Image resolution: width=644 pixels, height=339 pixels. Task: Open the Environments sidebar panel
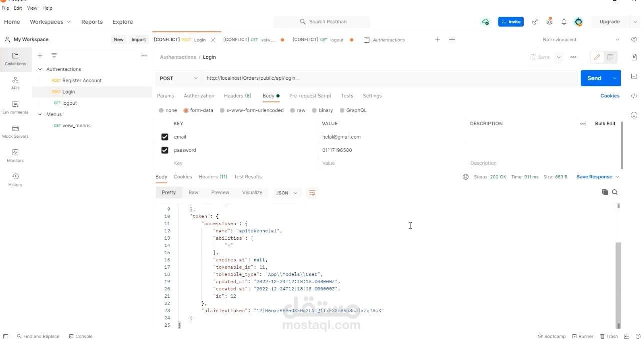click(x=15, y=107)
